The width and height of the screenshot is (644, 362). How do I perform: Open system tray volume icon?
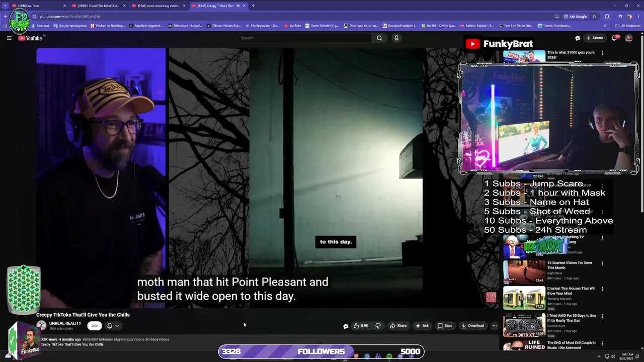[x=613, y=356]
